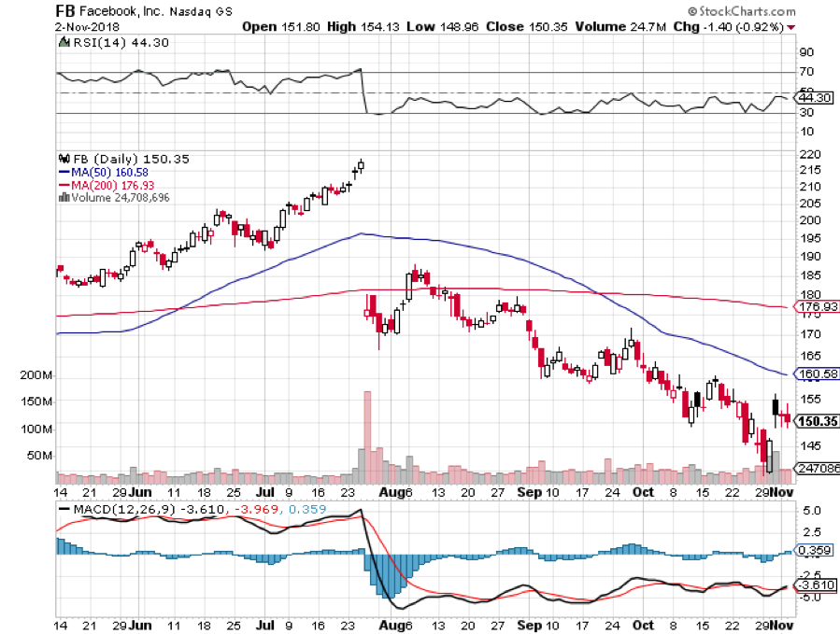This screenshot has height=634, width=840.
Task: Click the 70 label on the RSI axis
Action: [806, 71]
